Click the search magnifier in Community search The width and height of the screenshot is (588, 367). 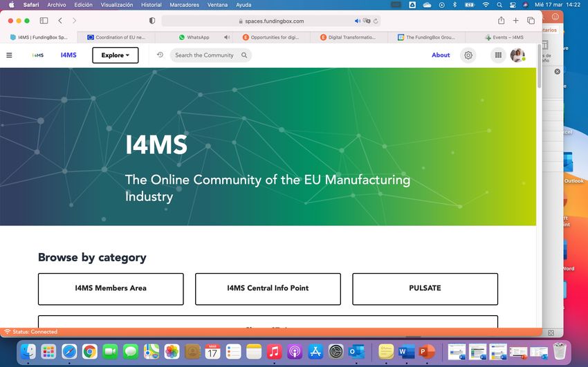pos(244,55)
